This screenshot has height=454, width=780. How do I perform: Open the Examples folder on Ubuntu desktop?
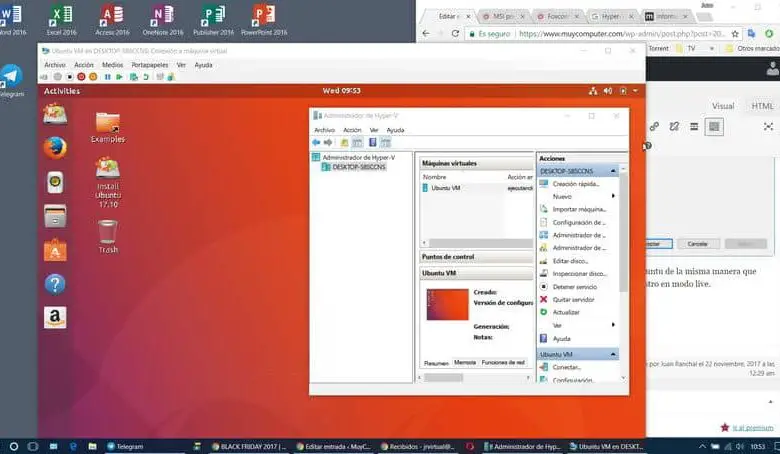[108, 127]
